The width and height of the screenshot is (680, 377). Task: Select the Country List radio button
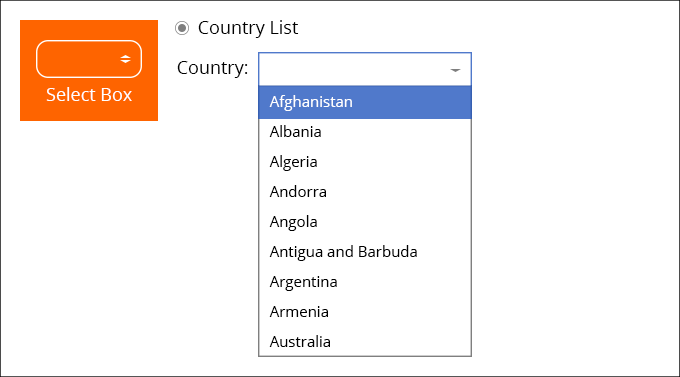tap(182, 28)
